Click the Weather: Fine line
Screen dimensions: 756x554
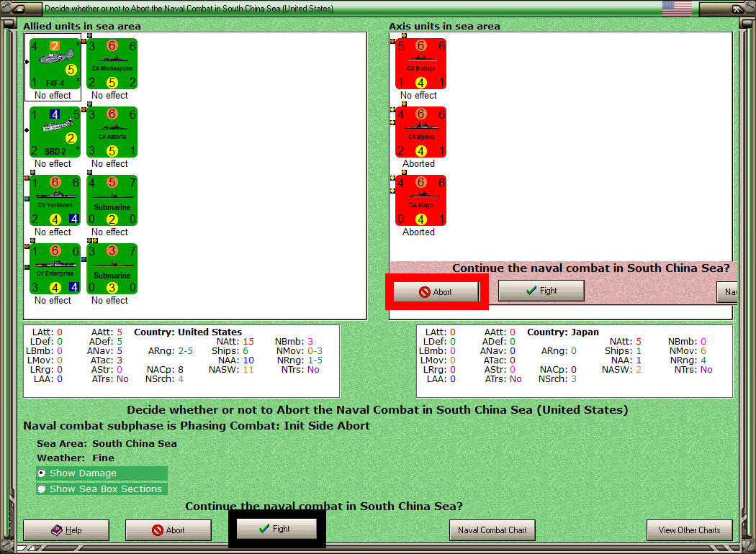coord(76,458)
